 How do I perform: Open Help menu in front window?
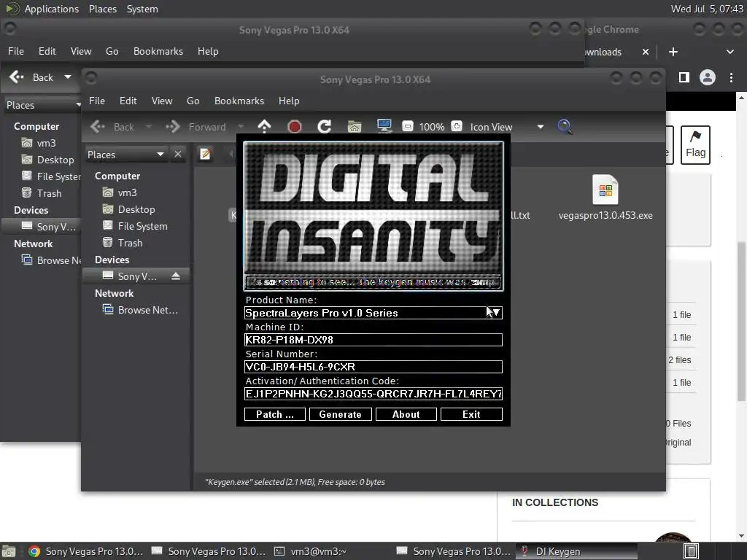coord(289,101)
